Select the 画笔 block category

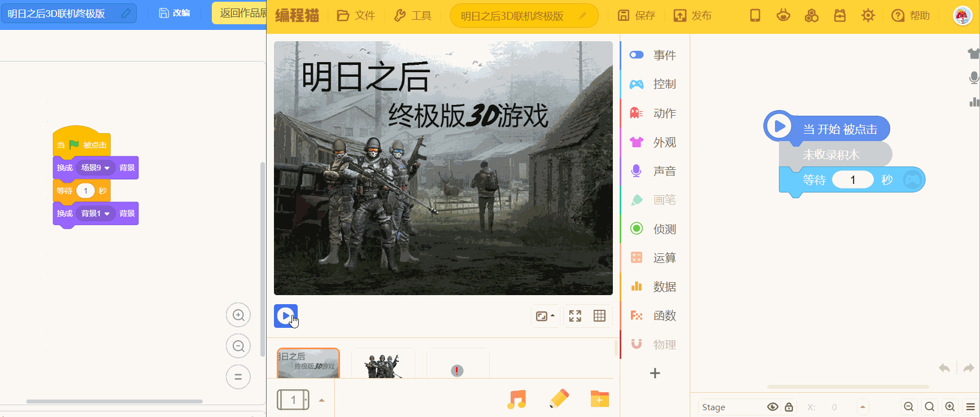pos(655,200)
